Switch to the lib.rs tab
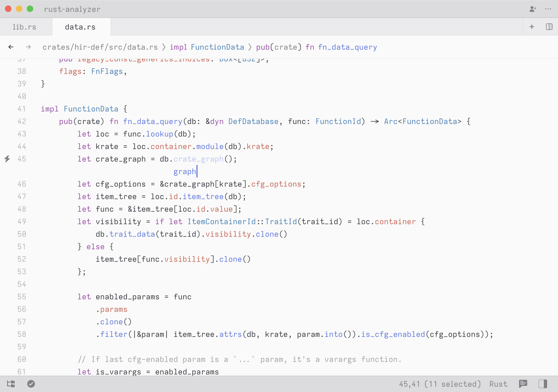 pos(25,27)
